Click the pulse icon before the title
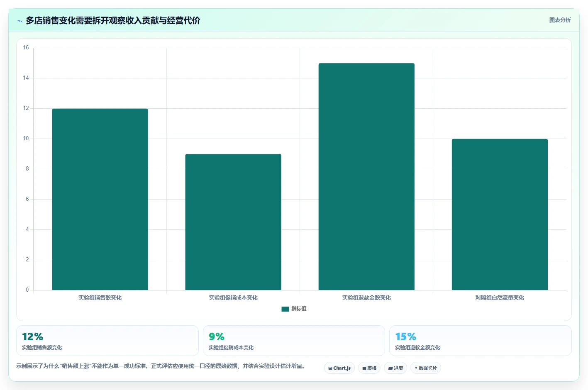This screenshot has height=390, width=588. click(x=20, y=21)
